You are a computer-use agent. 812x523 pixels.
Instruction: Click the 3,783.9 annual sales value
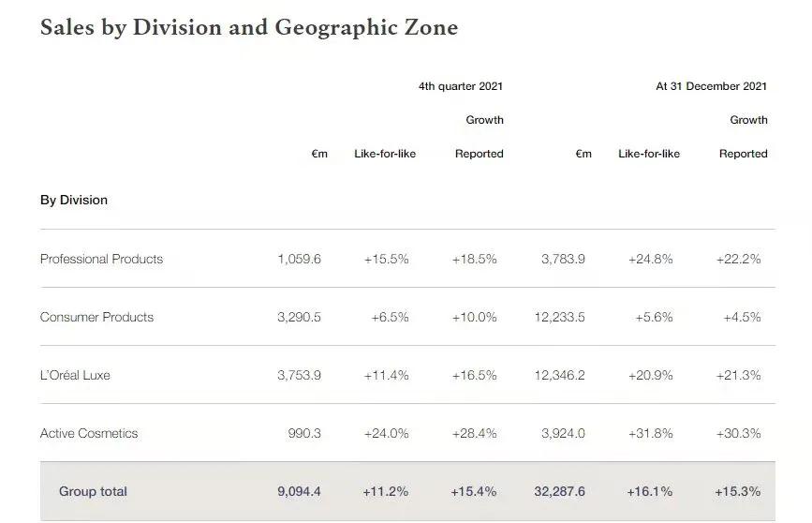[563, 259]
